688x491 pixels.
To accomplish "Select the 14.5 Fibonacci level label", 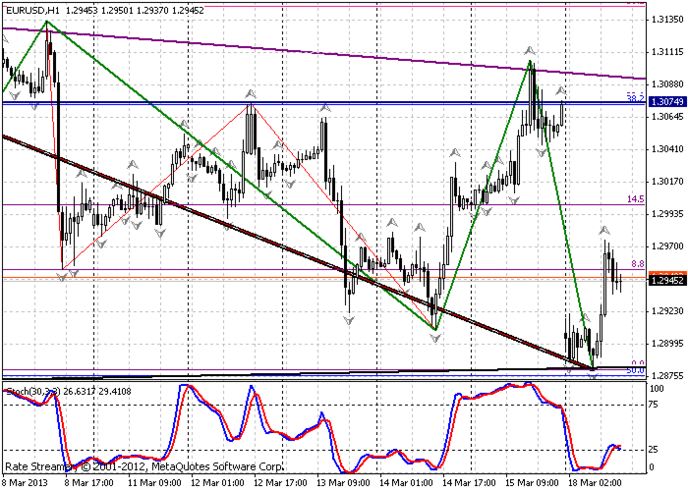I will click(635, 199).
